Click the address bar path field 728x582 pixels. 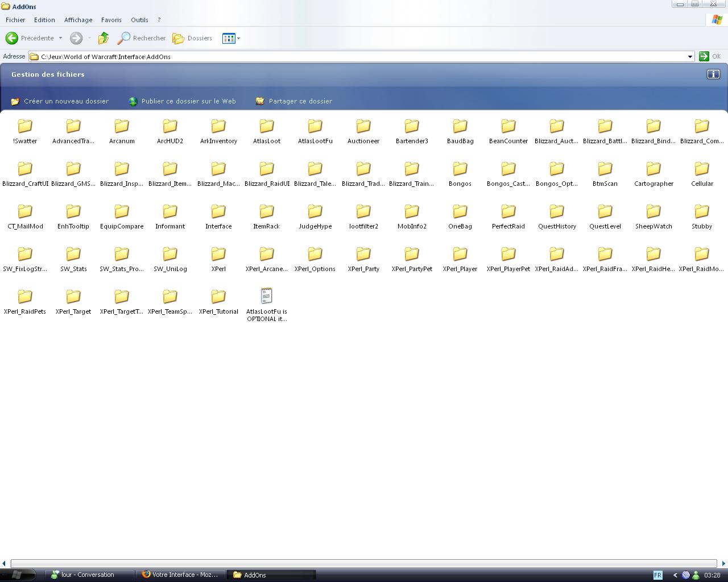click(x=361, y=56)
